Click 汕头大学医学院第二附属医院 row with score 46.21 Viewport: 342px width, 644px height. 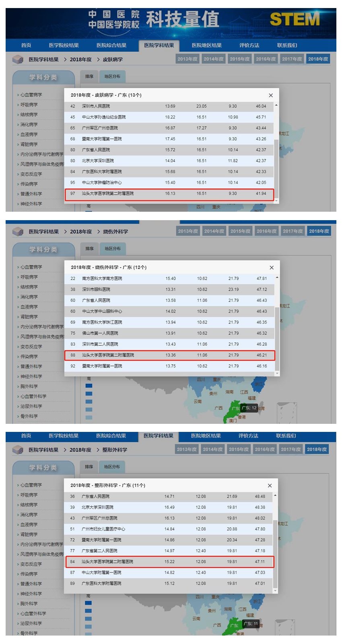[169, 355]
